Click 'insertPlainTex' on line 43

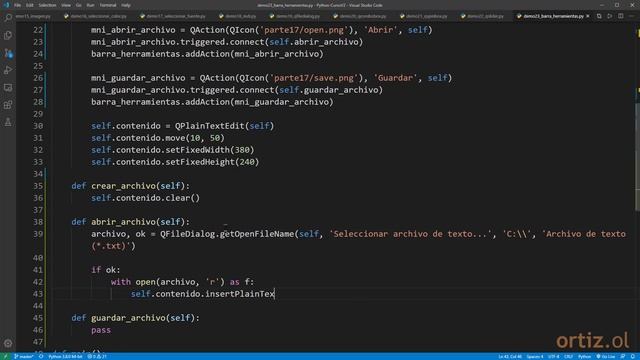(x=240, y=294)
